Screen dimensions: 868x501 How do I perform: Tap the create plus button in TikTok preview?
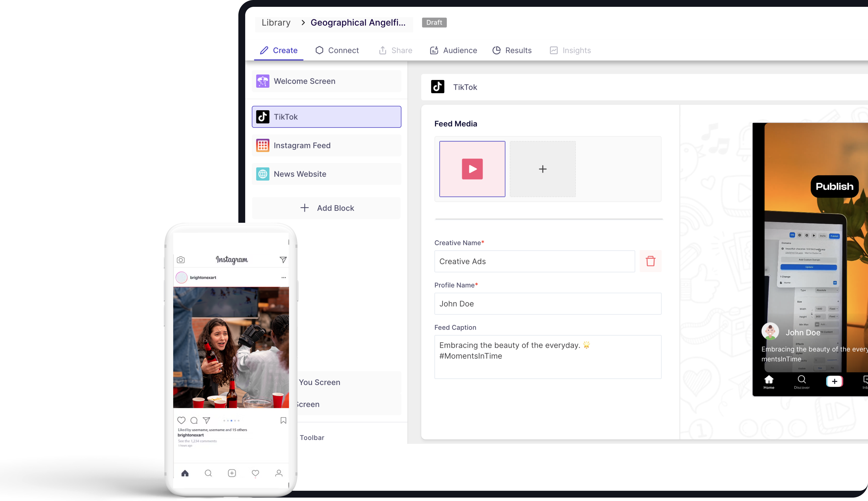click(x=834, y=381)
